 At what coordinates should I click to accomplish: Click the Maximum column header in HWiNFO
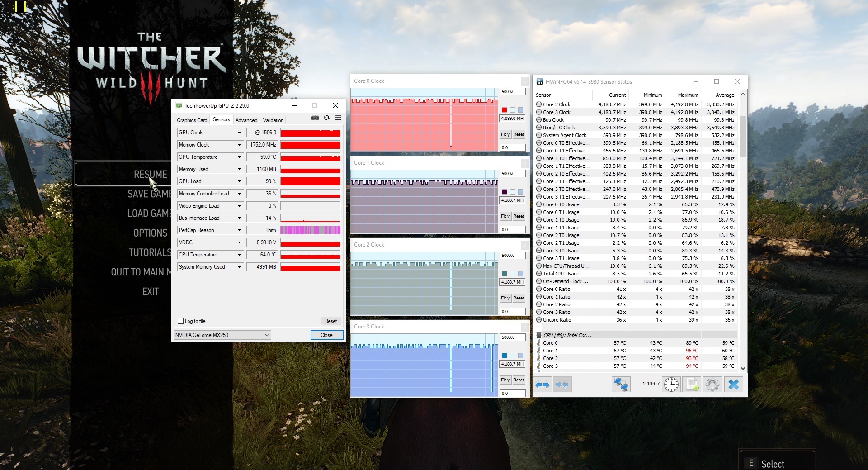coord(688,95)
